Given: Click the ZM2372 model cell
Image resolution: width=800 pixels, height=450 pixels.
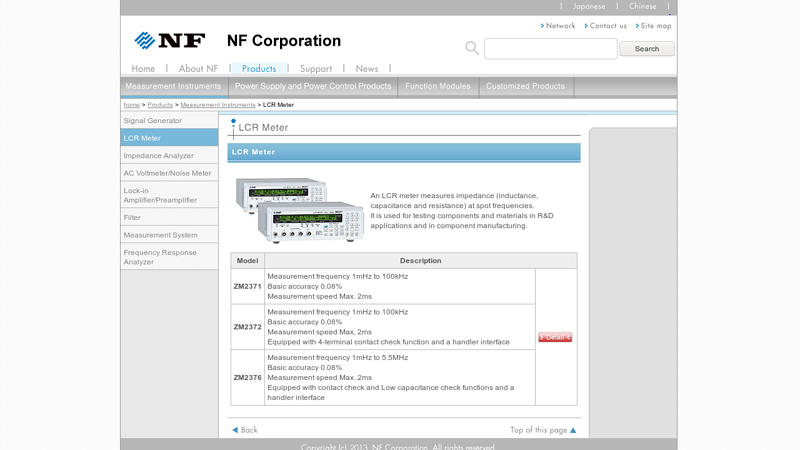Looking at the screenshot, I should (x=247, y=327).
